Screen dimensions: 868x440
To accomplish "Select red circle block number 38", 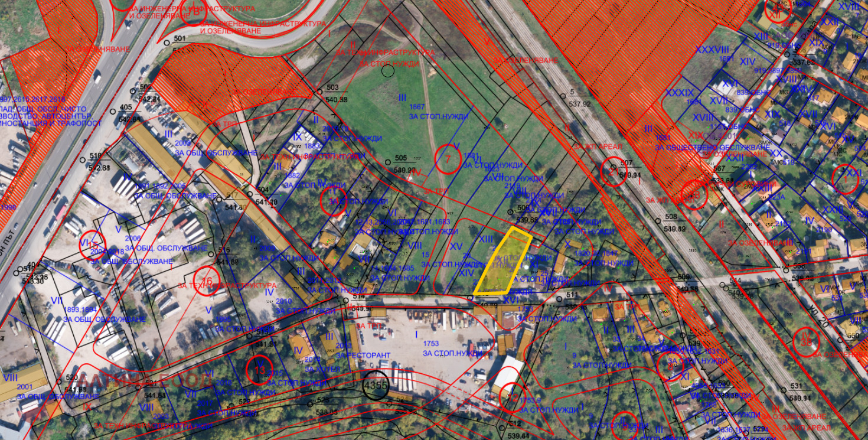I will (806, 343).
